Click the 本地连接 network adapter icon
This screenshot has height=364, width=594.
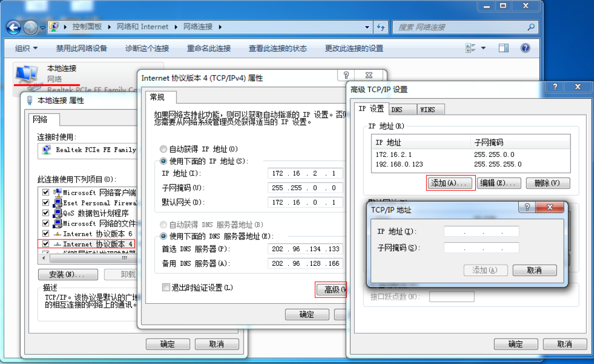[27, 74]
